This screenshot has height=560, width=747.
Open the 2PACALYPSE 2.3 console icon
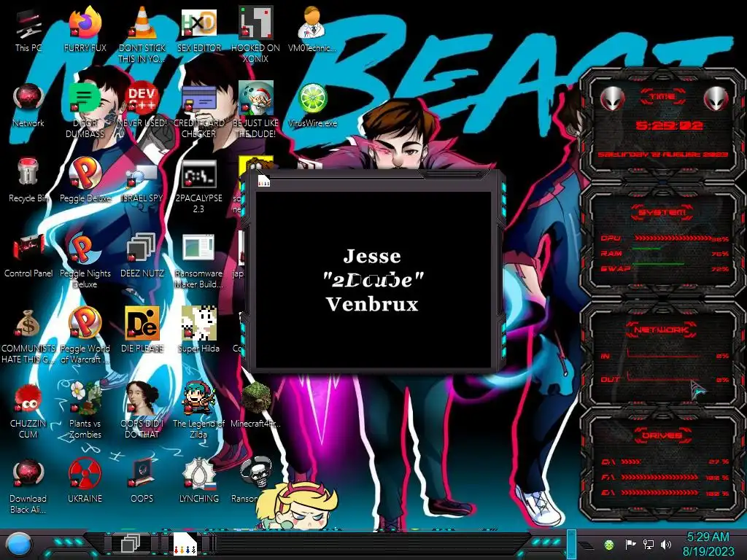[x=199, y=174]
